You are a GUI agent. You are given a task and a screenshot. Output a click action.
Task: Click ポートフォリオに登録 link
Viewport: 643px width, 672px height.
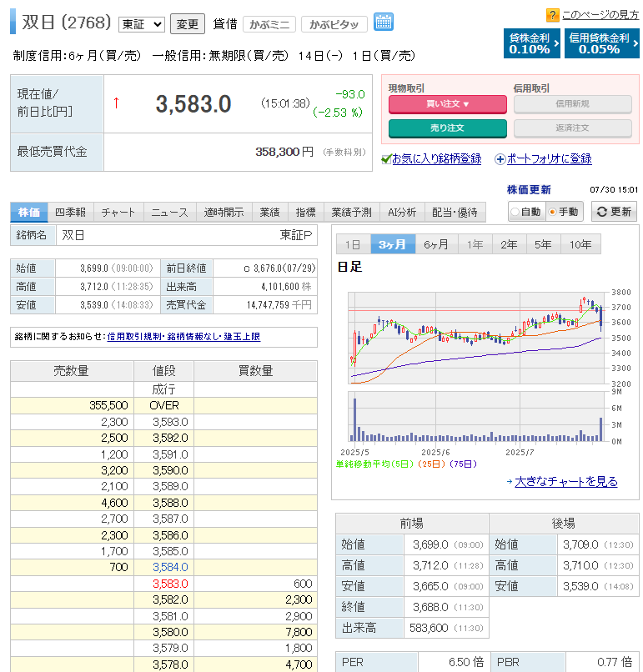[x=549, y=159]
